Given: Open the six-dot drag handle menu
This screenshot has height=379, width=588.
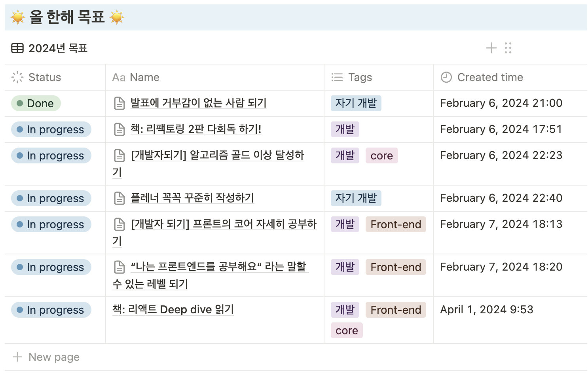Looking at the screenshot, I should [508, 48].
